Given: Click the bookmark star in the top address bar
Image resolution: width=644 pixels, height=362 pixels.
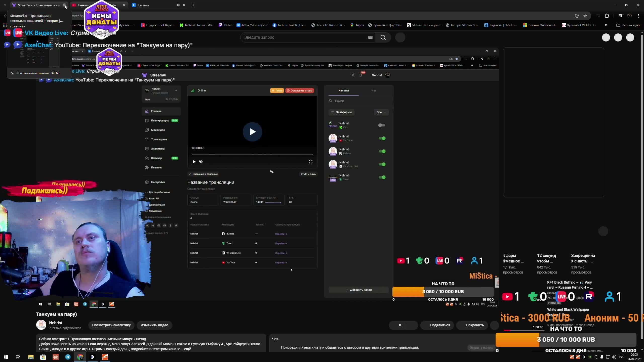Looking at the screenshot, I should (x=585, y=16).
